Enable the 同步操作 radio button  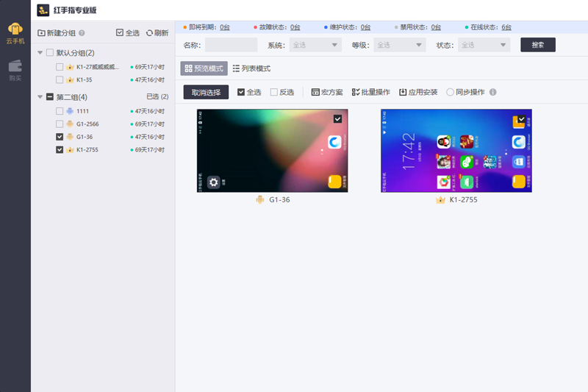tap(450, 92)
